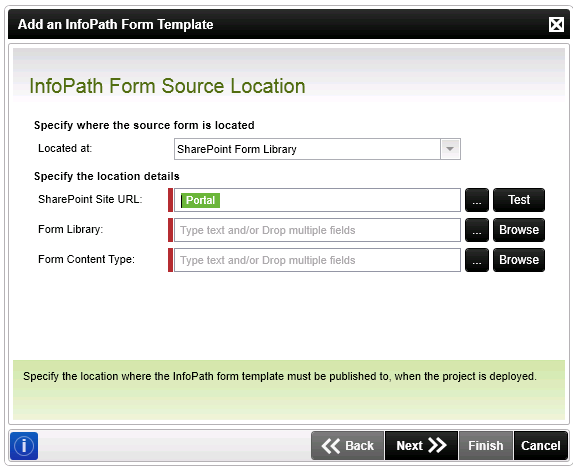Click the 'Located at:' label
The width and height of the screenshot is (573, 469).
pyautogui.click(x=65, y=148)
